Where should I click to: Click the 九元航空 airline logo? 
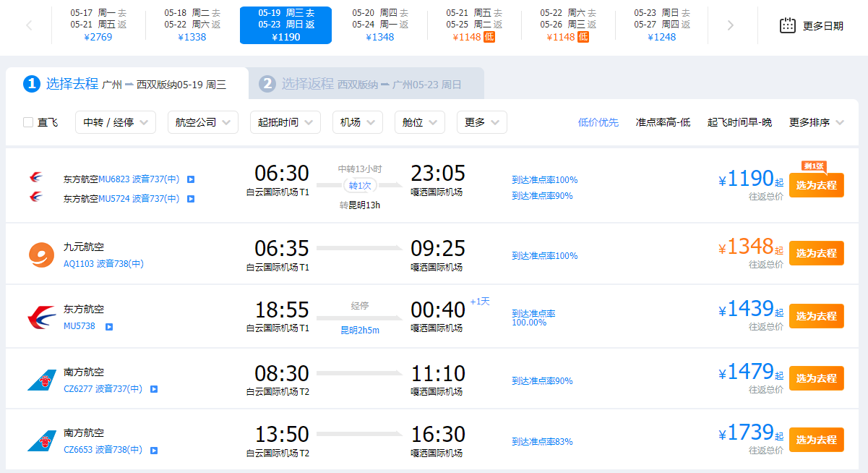(x=41, y=255)
